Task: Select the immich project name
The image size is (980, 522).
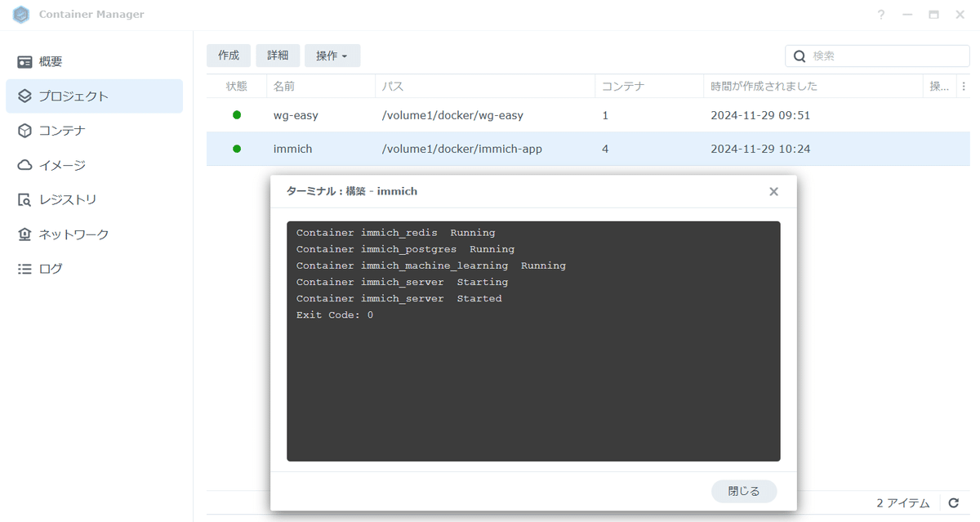Action: pos(292,149)
